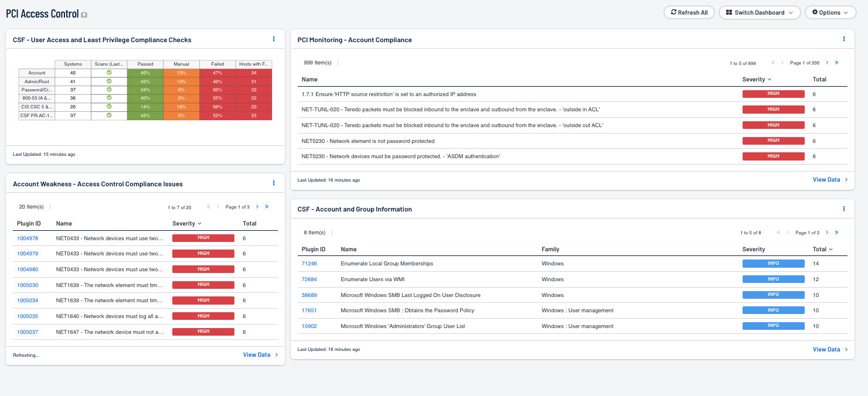This screenshot has width=868, height=396.
Task: Jump to last page in PCI Monitoring panel
Action: click(836, 63)
